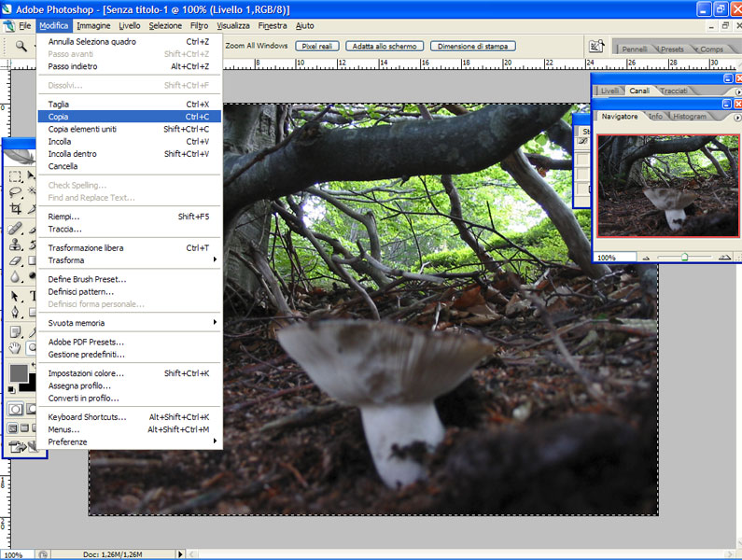
Task: Switch to Standard Screen Mode
Action: pos(12,427)
